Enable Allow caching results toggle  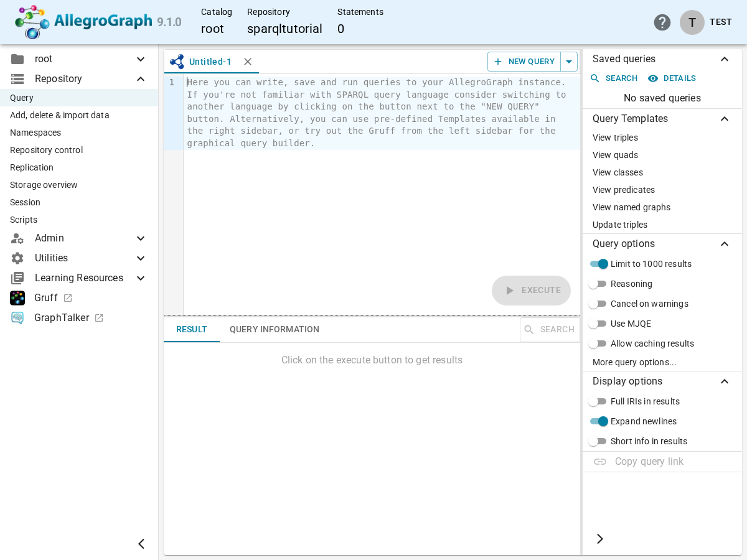coord(598,343)
